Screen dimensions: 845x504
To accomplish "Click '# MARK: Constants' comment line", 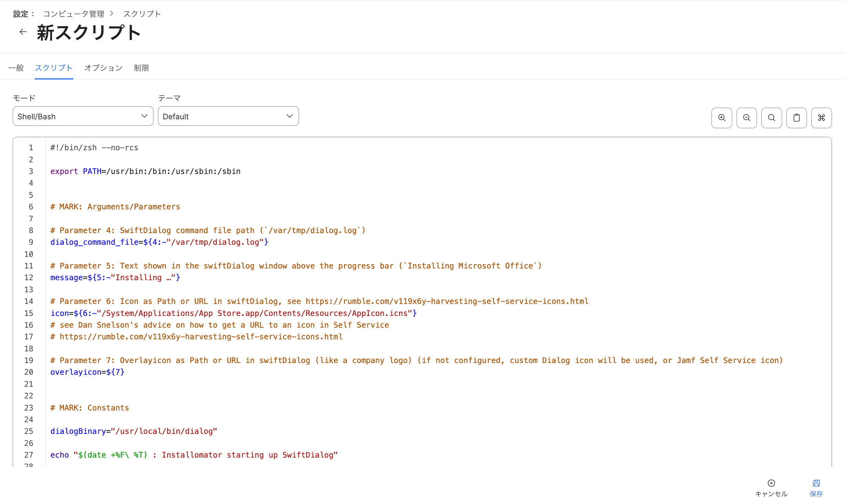I will tap(90, 408).
